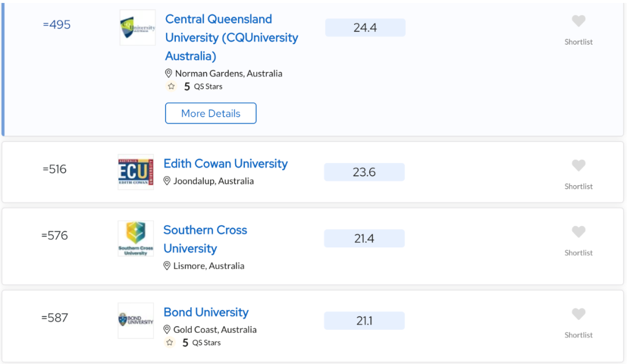Shortlist Central Queensland University with heart icon
627x364 pixels.
pyautogui.click(x=578, y=21)
